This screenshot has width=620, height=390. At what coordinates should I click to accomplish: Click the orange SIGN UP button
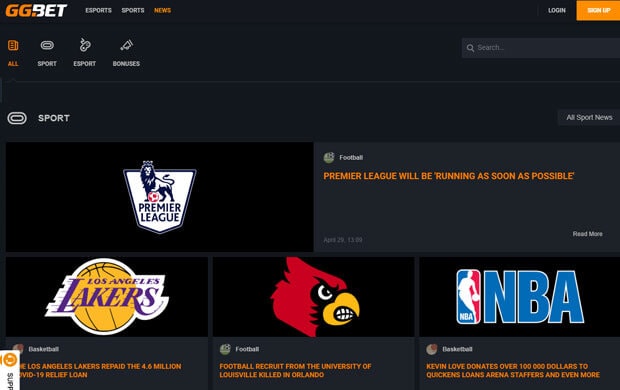(598, 10)
